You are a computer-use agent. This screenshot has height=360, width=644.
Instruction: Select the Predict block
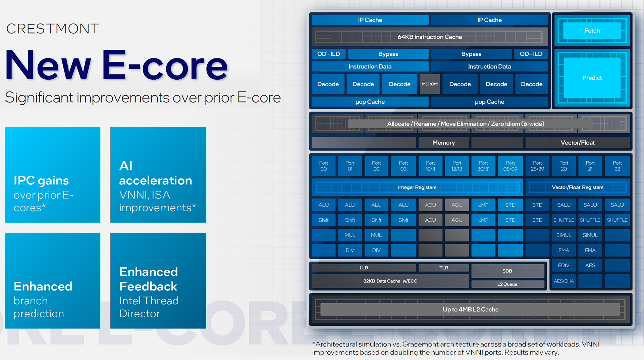coord(592,78)
